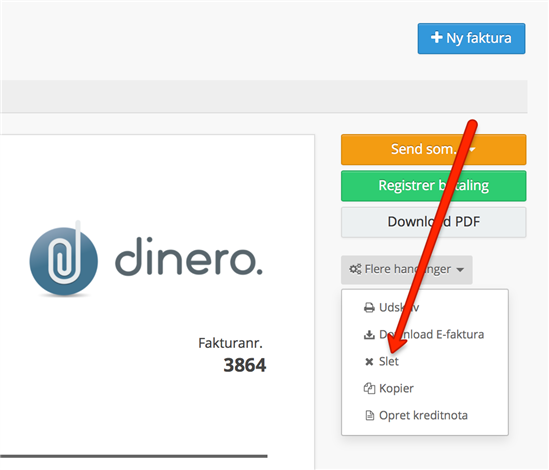Image resolution: width=549 pixels, height=470 pixels.
Task: Click the copy icon beside Kopier
Action: point(369,388)
